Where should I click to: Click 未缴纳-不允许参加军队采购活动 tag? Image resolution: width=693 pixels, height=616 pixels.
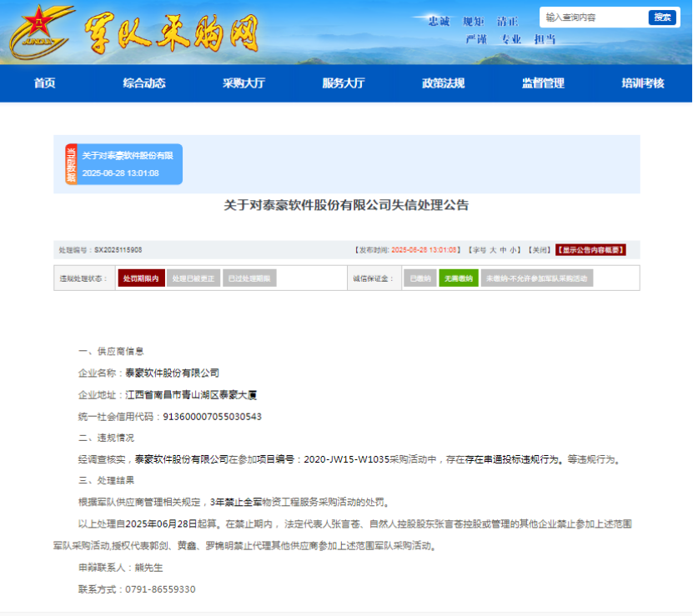tap(537, 278)
